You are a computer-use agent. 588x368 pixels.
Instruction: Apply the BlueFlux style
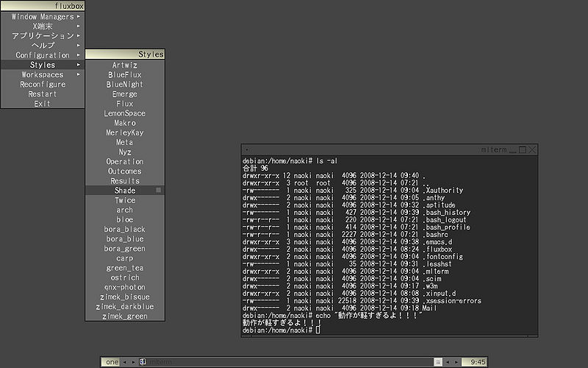(x=125, y=75)
